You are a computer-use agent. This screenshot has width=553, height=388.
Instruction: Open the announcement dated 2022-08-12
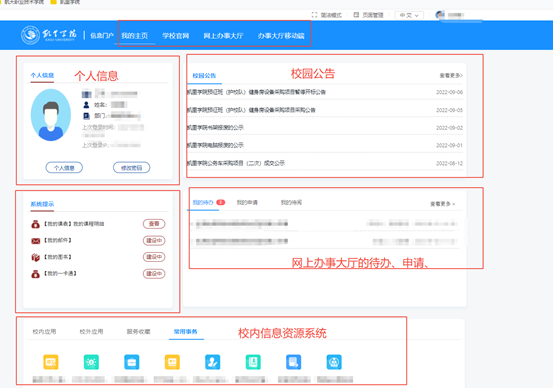coord(325,163)
